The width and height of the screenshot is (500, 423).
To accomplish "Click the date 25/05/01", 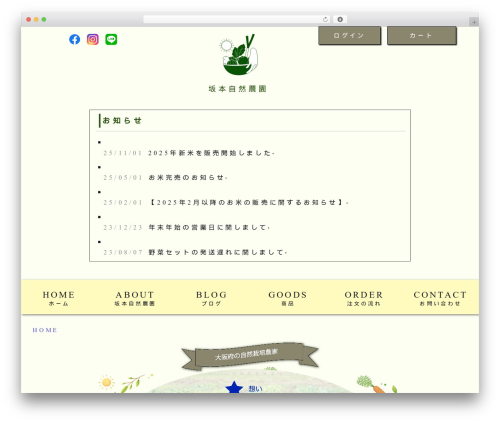I will (x=123, y=178).
